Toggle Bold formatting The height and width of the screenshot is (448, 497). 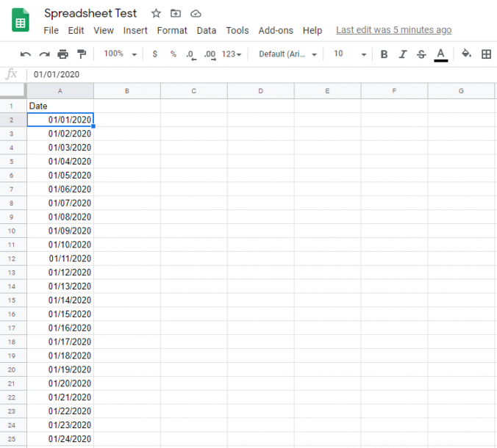pos(385,54)
